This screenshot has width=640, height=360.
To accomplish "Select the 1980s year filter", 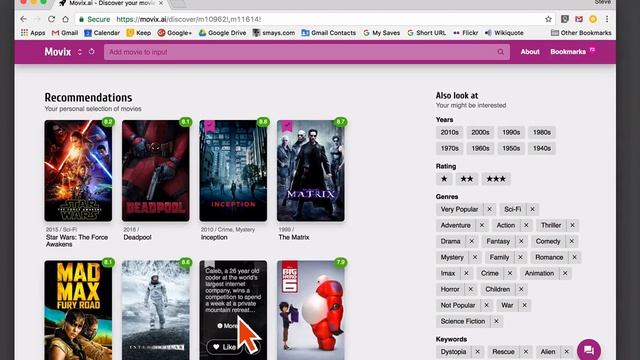I will [542, 133].
